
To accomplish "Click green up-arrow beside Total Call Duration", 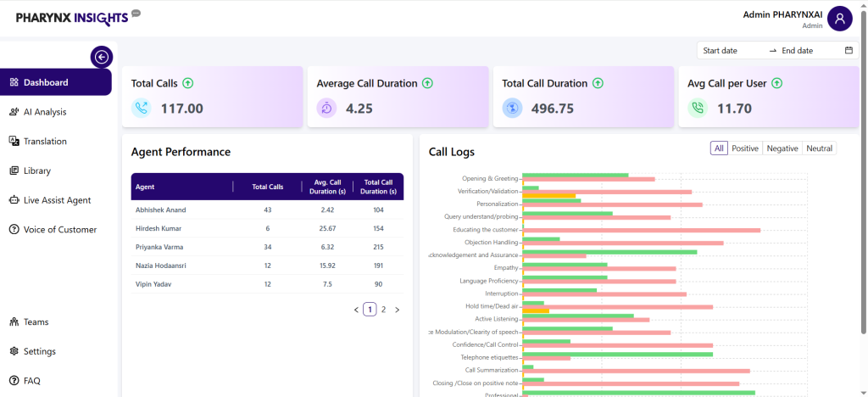I will click(x=598, y=83).
